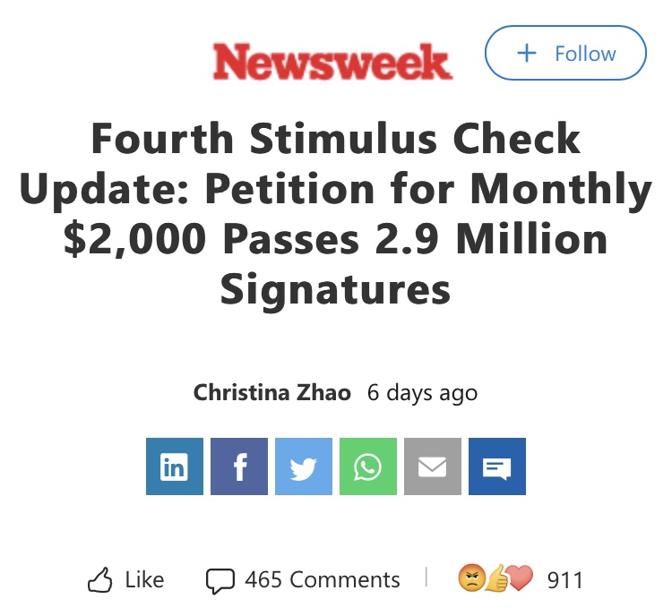Image resolution: width=672 pixels, height=616 pixels.
Task: Click the "6 days ago" timestamp
Action: 422,393
